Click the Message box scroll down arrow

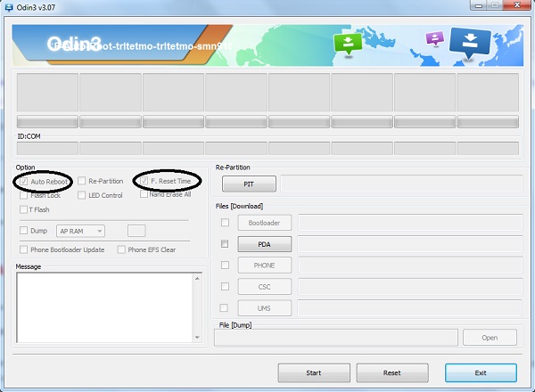point(197,337)
